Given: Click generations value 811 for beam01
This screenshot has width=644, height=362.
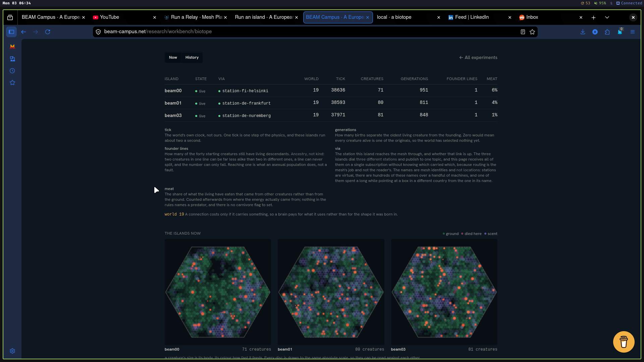Looking at the screenshot, I should point(424,103).
